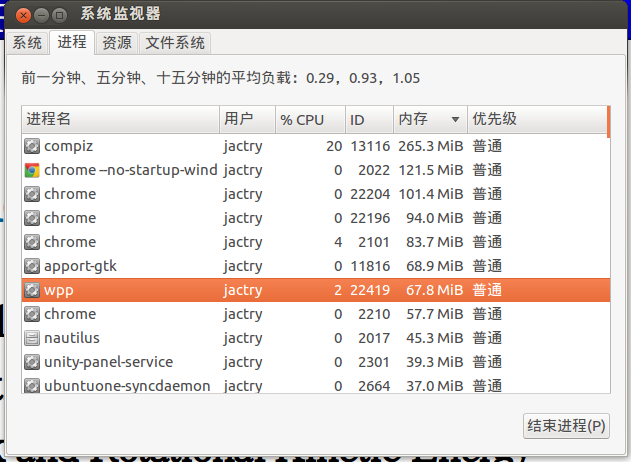Screen dimensions: 631x462
Task: Click the icon beside chrome process ID 2101
Action: coord(32,242)
